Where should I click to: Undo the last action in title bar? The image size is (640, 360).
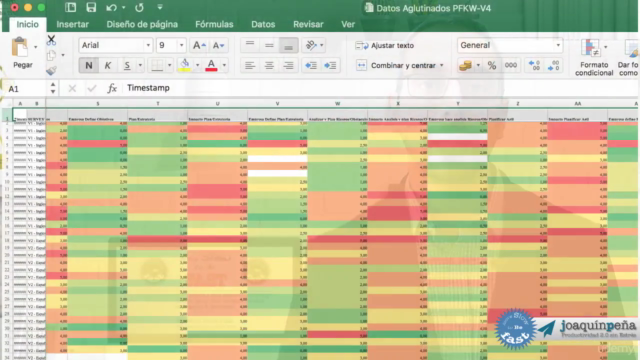click(x=111, y=7)
